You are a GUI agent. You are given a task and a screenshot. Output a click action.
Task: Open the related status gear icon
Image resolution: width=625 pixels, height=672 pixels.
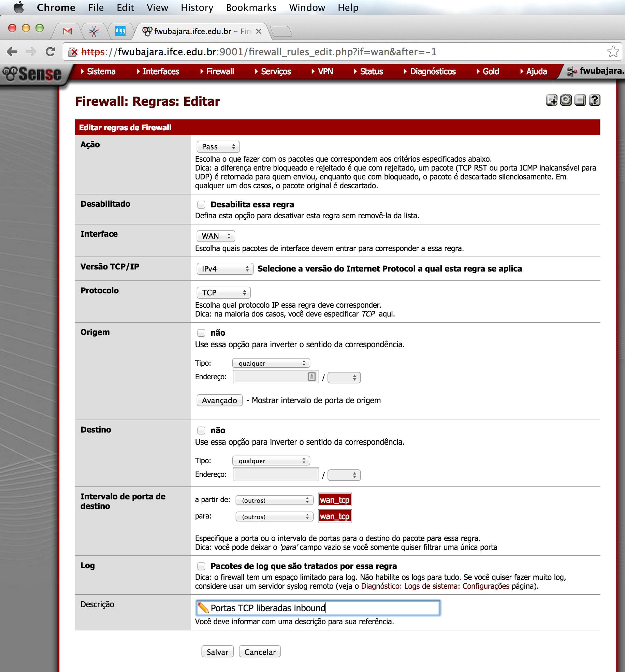point(566,100)
